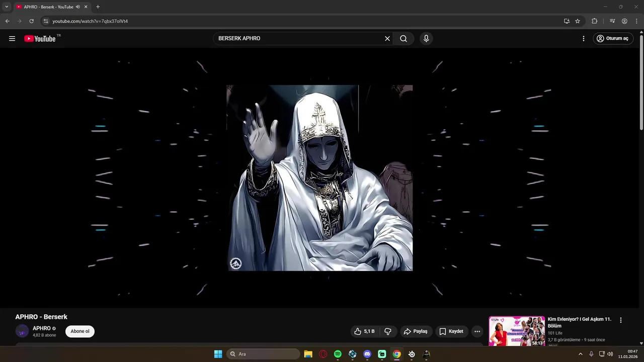Click on the video player artwork

point(320,178)
